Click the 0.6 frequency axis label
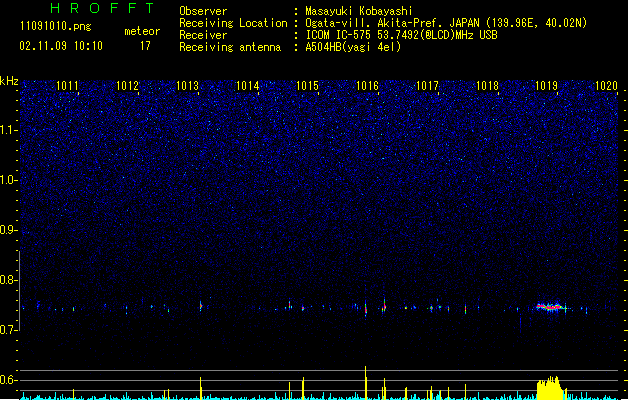The height and width of the screenshot is (400, 629). point(9,380)
